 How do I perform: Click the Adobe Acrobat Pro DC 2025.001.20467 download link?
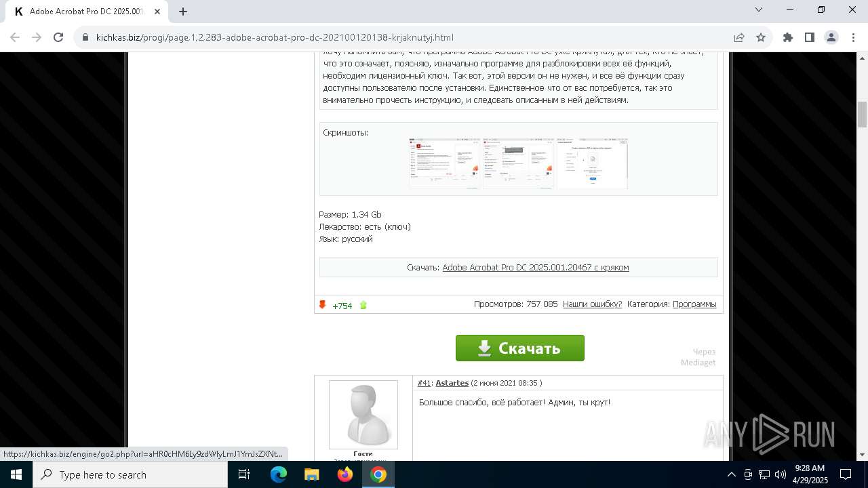536,268
